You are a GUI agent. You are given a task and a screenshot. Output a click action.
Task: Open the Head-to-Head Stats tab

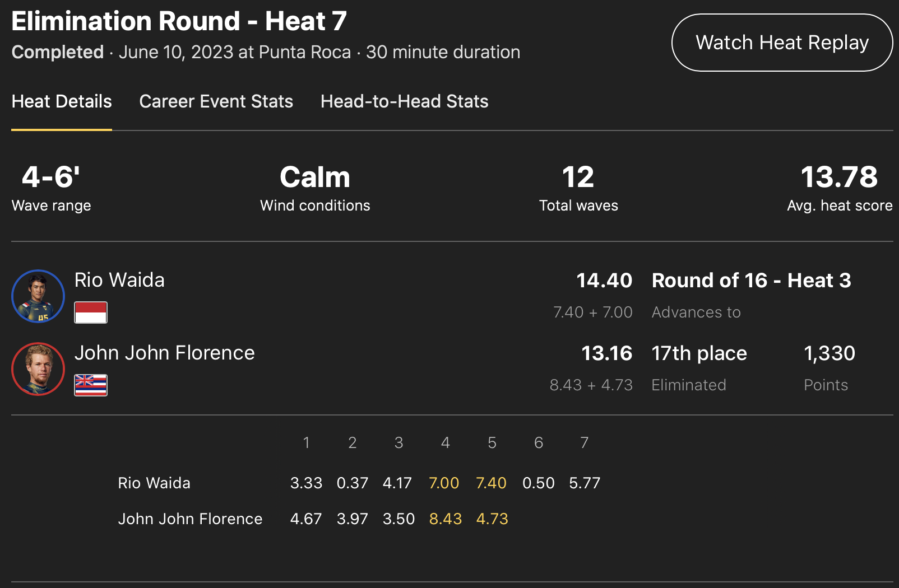(404, 101)
